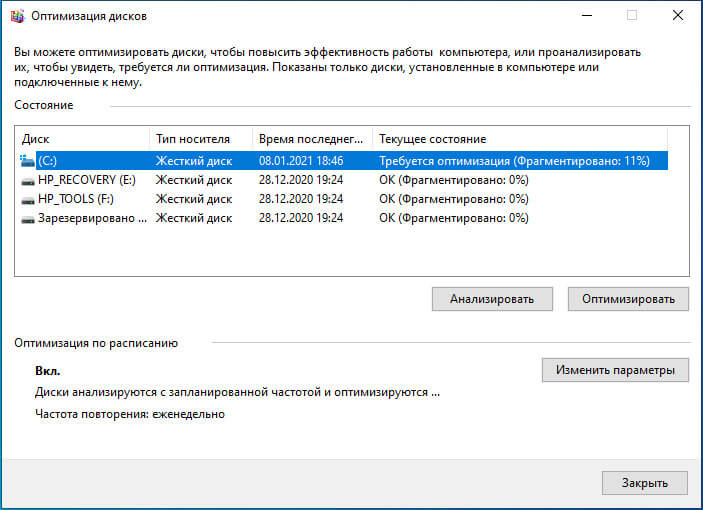
Task: Click the drive icon for Зарезервировано row
Action: 28,219
